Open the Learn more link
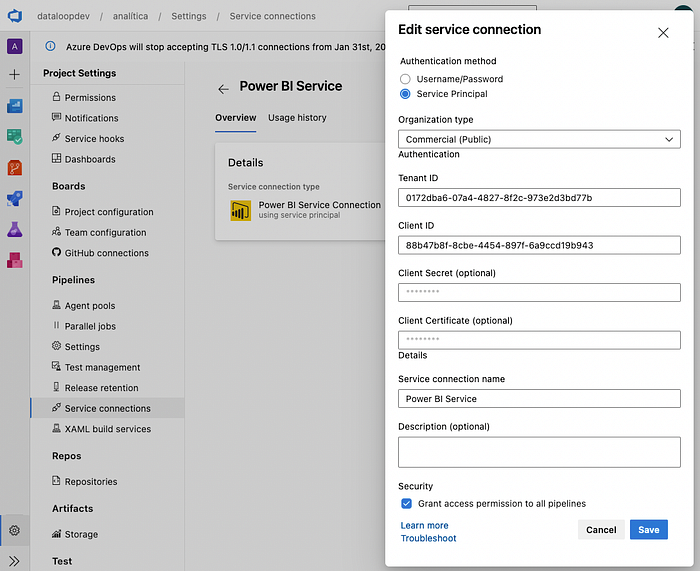Image resolution: width=700 pixels, height=571 pixels. 424,525
